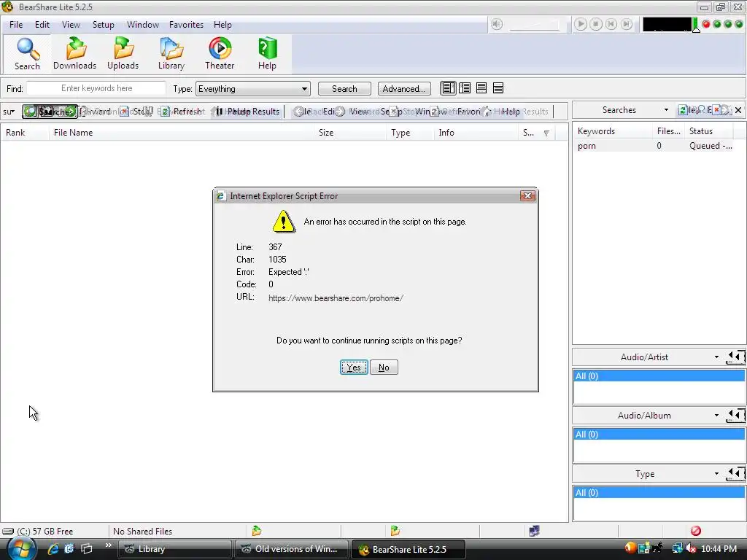
Task: Open the Library view in toolbar
Action: coord(171,54)
